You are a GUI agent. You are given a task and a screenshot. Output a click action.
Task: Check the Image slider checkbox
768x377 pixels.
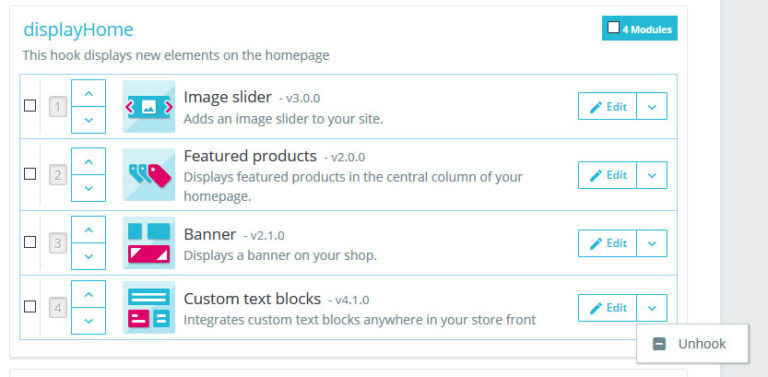tap(30, 106)
